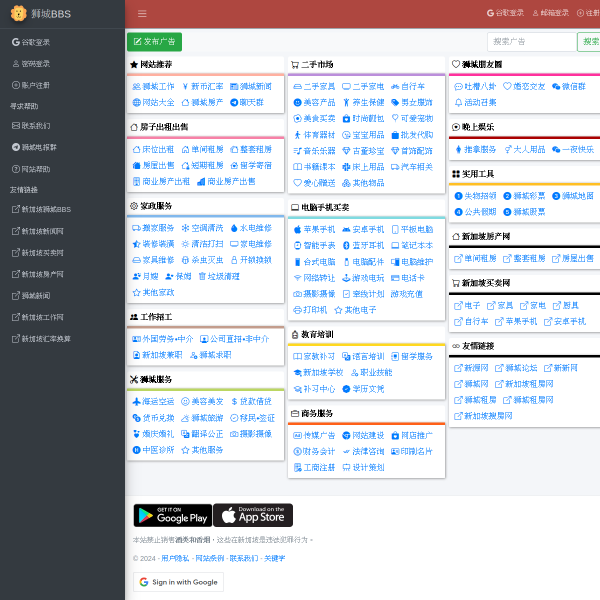The width and height of the screenshot is (600, 600).
Task: Click the hamburger menu icon in header
Action: (142, 14)
